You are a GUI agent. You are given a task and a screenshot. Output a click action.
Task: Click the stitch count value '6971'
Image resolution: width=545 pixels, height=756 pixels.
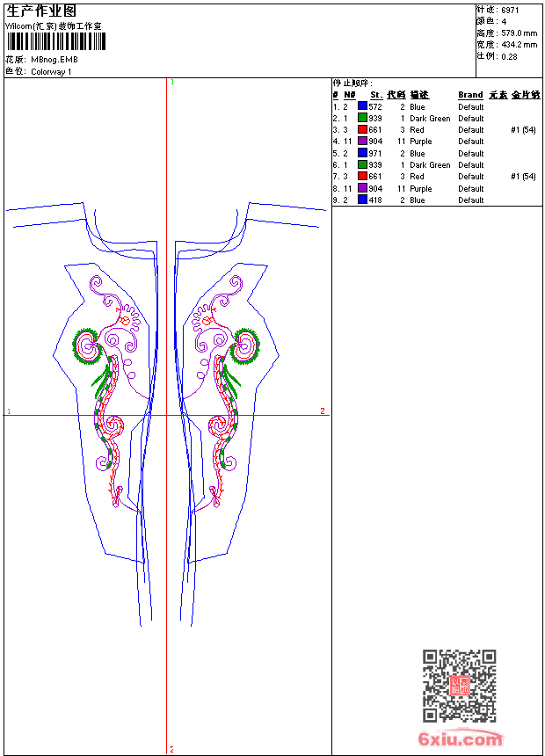click(510, 11)
